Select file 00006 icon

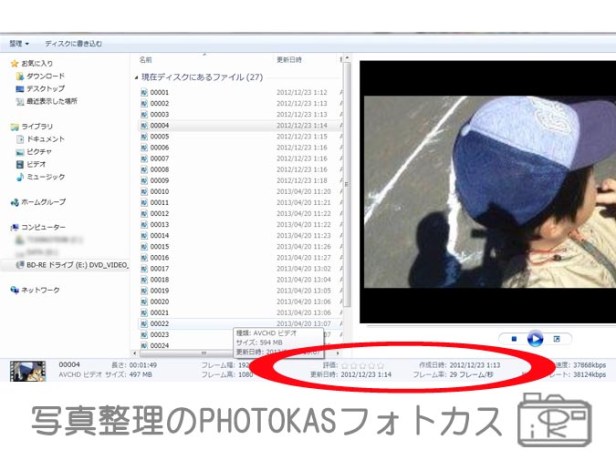[144, 148]
